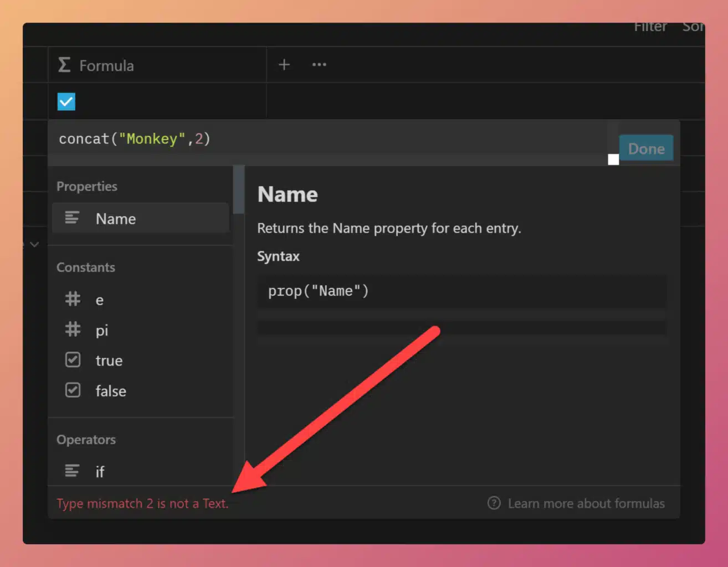Click checkbox icon next to false

[73, 391]
